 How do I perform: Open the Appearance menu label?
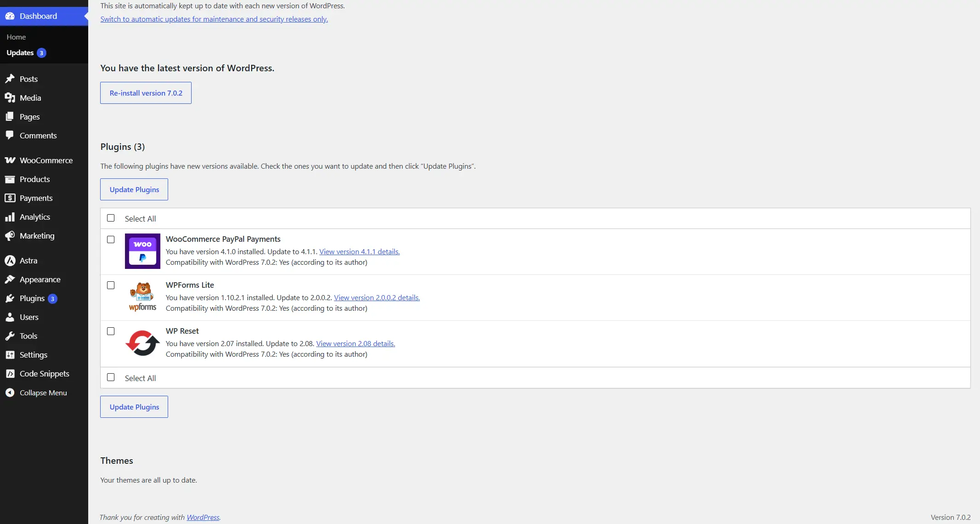(40, 279)
